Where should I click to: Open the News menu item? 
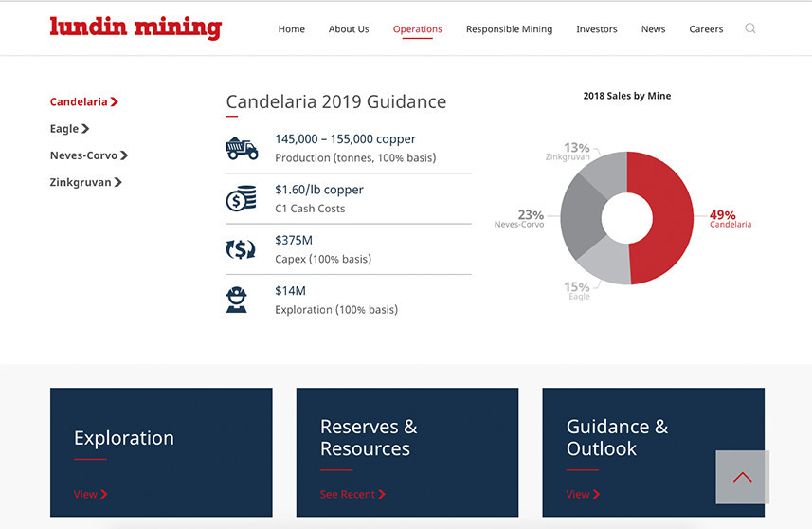click(653, 29)
